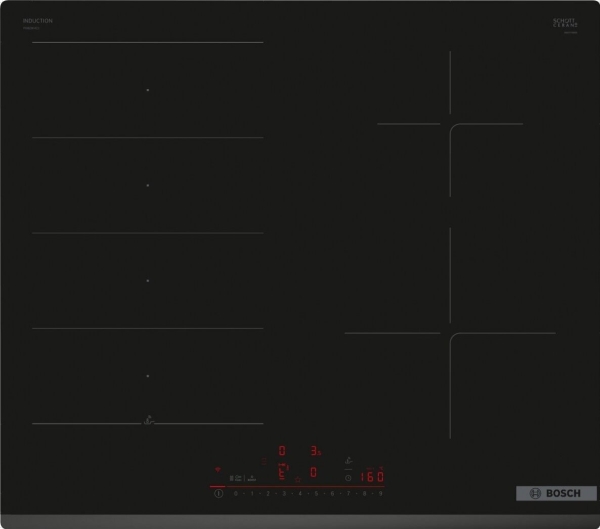Touch the second flex zone center dot

148,185
